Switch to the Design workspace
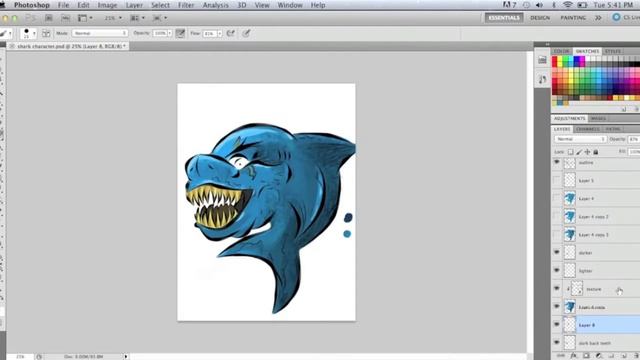 point(540,18)
